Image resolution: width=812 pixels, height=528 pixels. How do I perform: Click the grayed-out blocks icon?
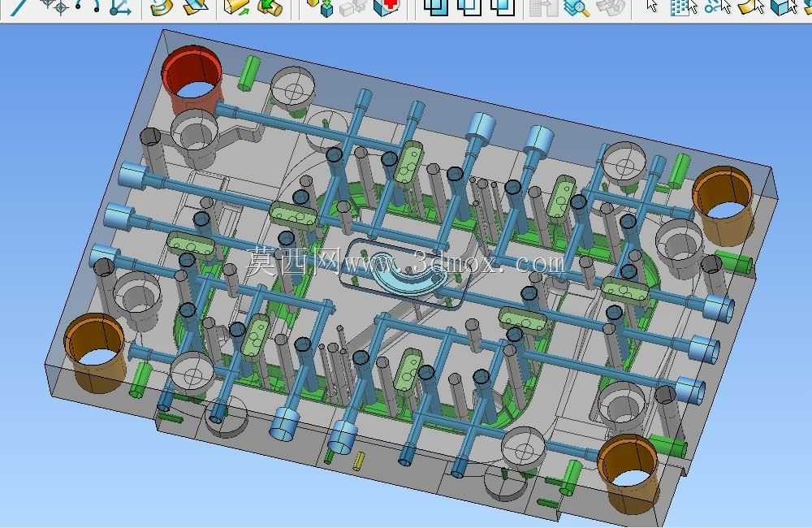[x=354, y=6]
